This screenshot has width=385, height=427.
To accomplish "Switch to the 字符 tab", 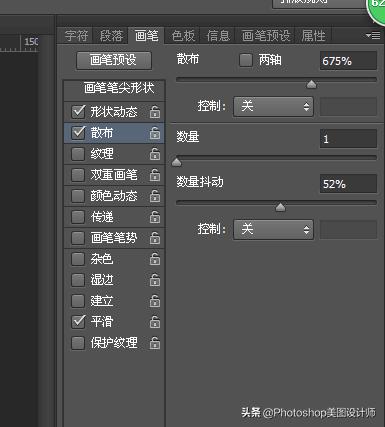I will (x=76, y=36).
